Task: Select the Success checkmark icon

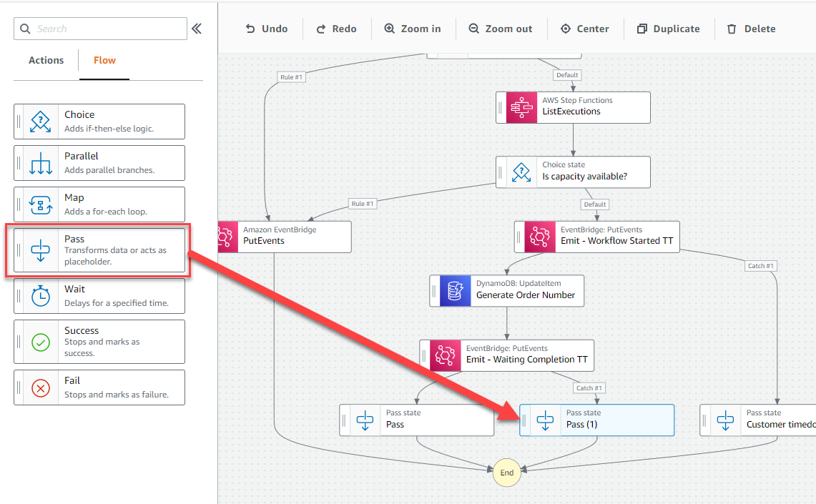Action: coord(41,342)
